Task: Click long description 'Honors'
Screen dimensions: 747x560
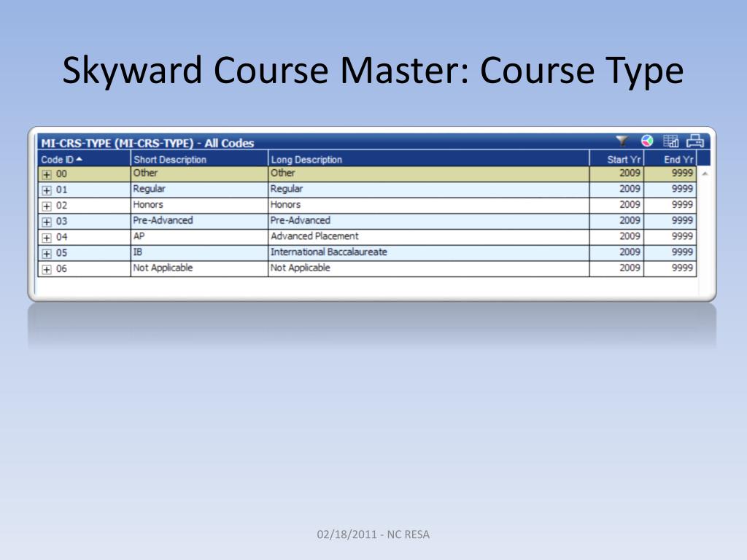Action: pos(285,204)
